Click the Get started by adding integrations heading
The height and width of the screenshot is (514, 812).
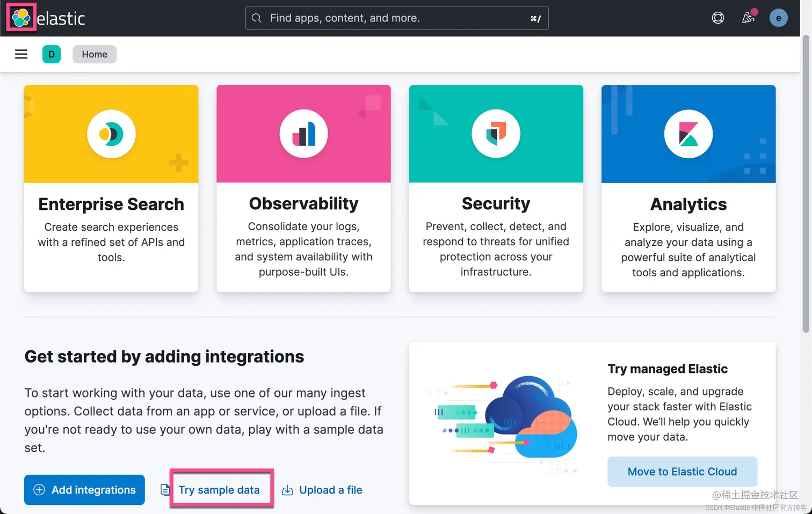pos(164,356)
